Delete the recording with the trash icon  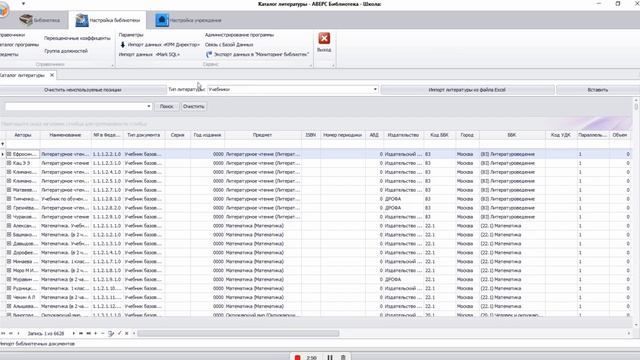[x=343, y=358]
